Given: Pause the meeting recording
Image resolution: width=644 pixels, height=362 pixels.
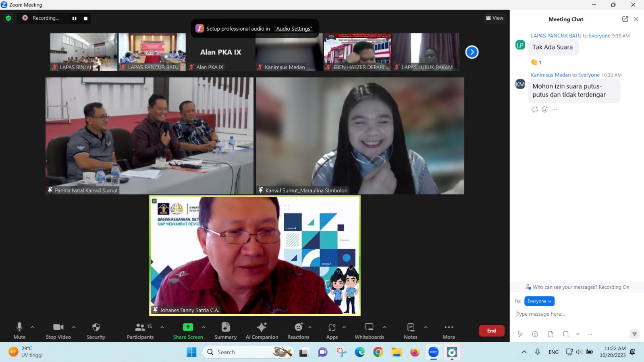Looking at the screenshot, I should 74,18.
